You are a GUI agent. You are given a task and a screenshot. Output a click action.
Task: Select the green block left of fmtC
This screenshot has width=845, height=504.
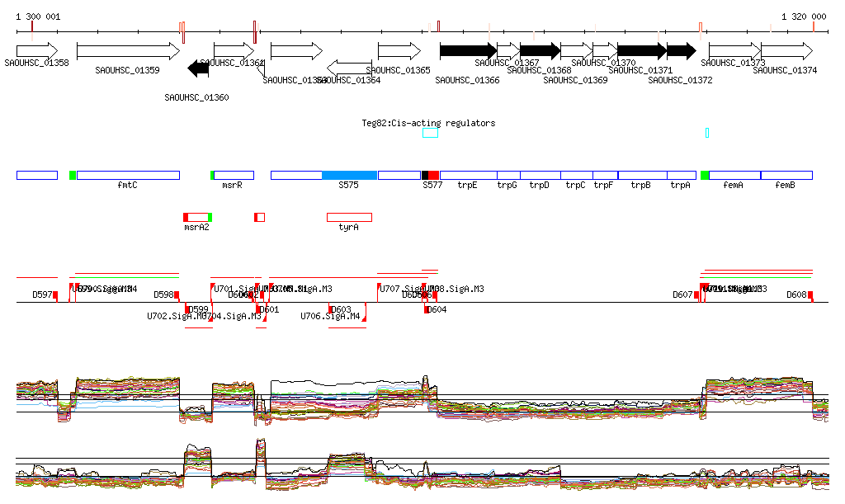click(x=73, y=175)
